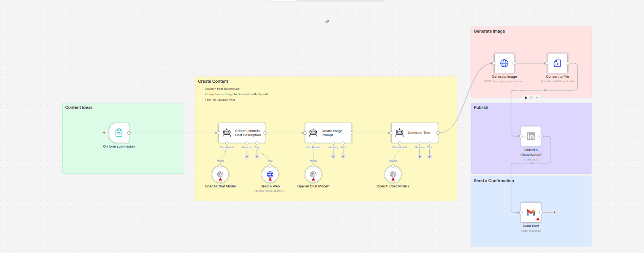
Task: Add Memory to Create Linkedin Post Description agent
Action: (247, 156)
